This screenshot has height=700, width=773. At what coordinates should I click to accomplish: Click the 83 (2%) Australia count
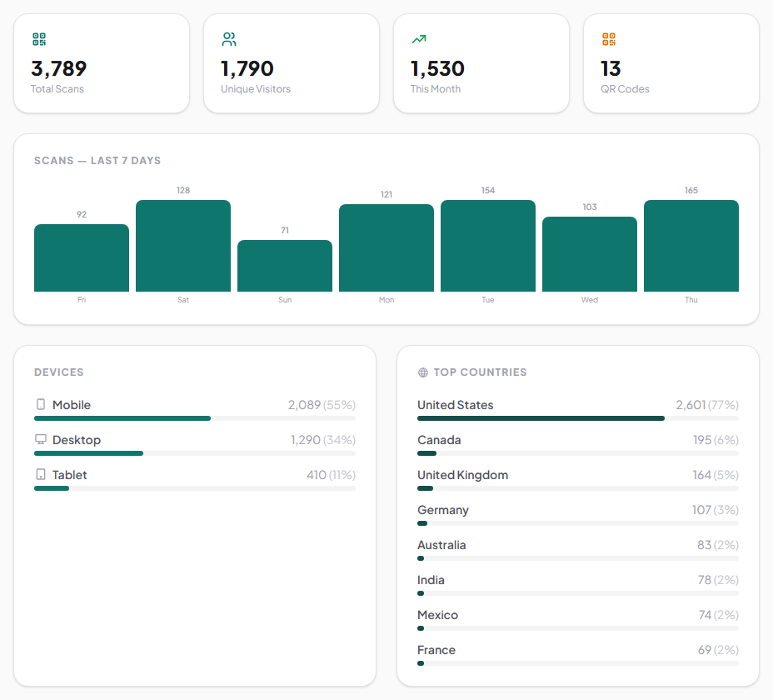(718, 545)
